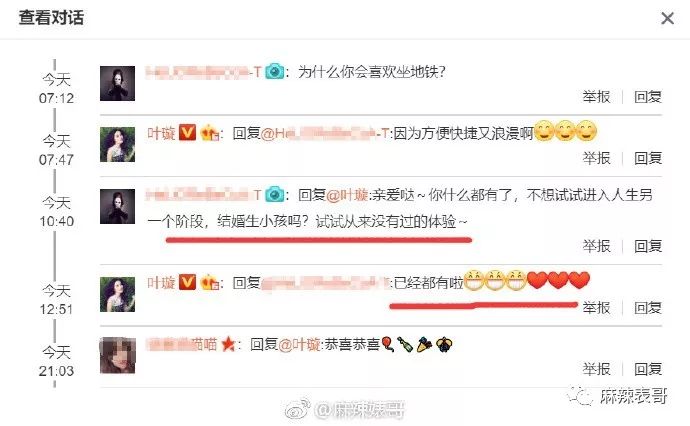Reply to the 12:51 comment via 回复
Screen dimensions: 690x426
[648, 307]
